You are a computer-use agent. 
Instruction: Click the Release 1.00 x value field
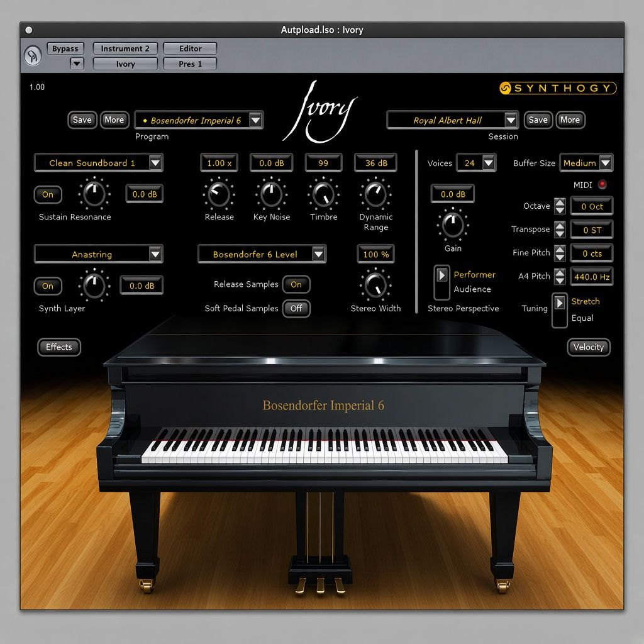point(219,163)
